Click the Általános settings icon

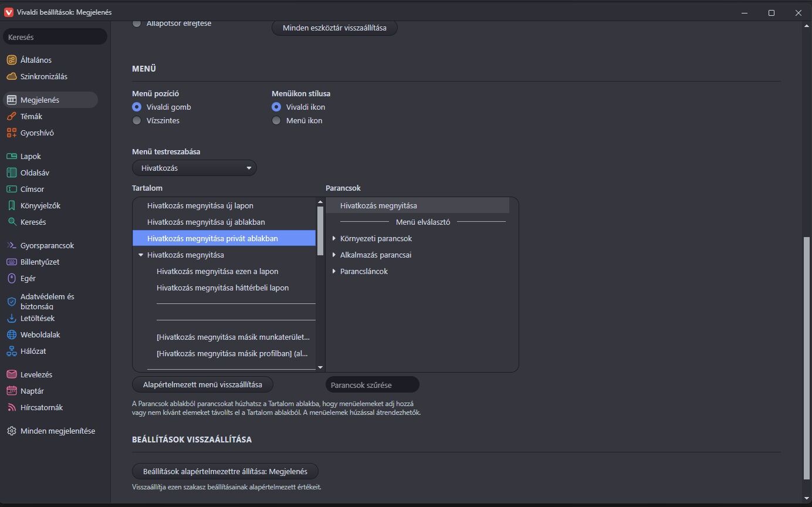pyautogui.click(x=11, y=60)
